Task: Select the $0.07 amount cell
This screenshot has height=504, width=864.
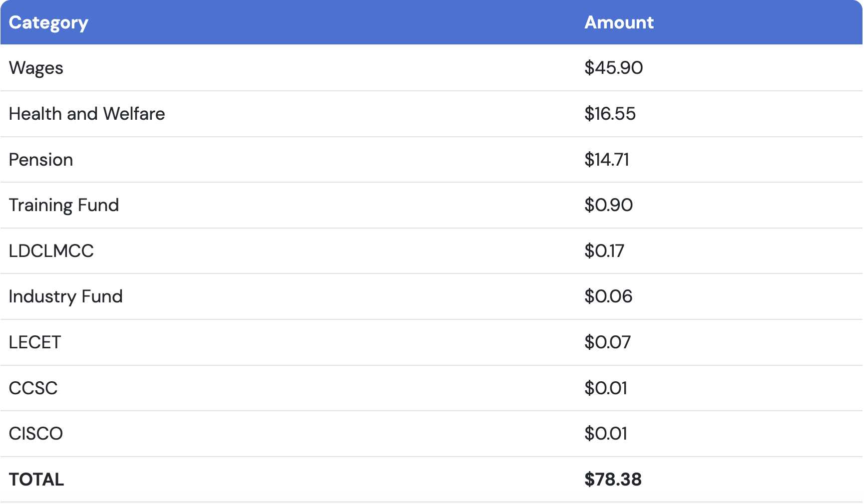Action: [607, 342]
